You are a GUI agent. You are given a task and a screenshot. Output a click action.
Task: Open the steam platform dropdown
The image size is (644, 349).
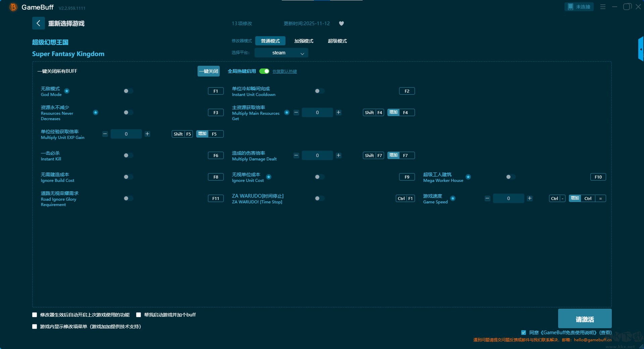(x=281, y=53)
